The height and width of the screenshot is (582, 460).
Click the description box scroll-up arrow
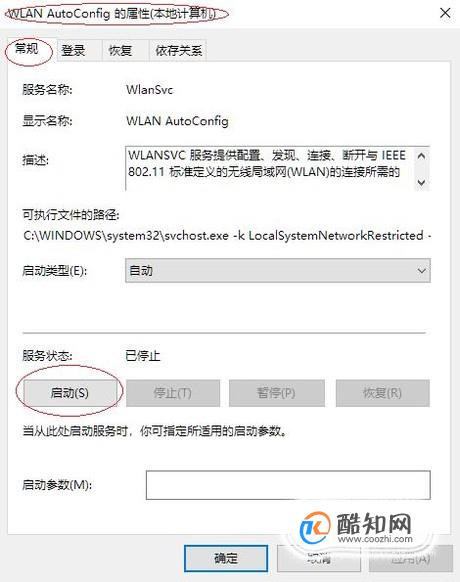click(x=421, y=156)
